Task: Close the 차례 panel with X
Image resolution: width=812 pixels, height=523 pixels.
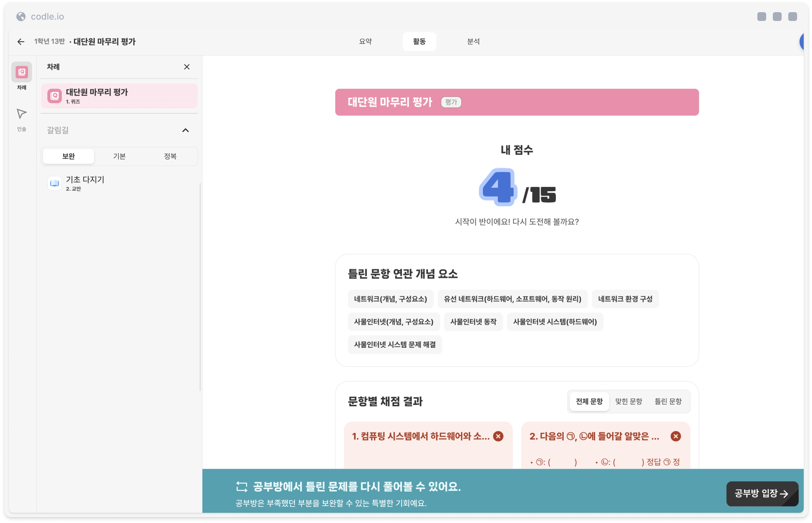Action: pyautogui.click(x=187, y=67)
